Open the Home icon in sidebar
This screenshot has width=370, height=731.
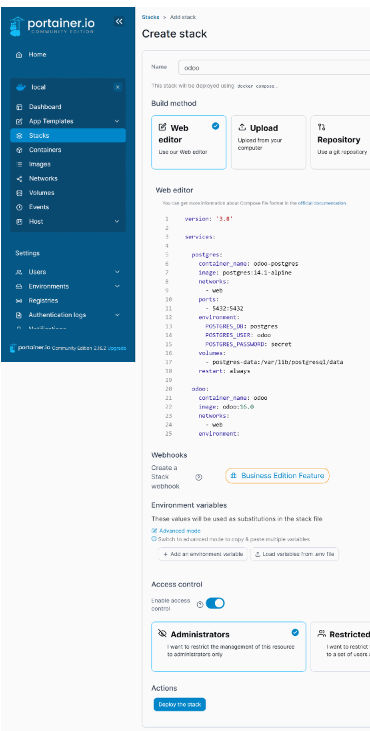(x=19, y=55)
